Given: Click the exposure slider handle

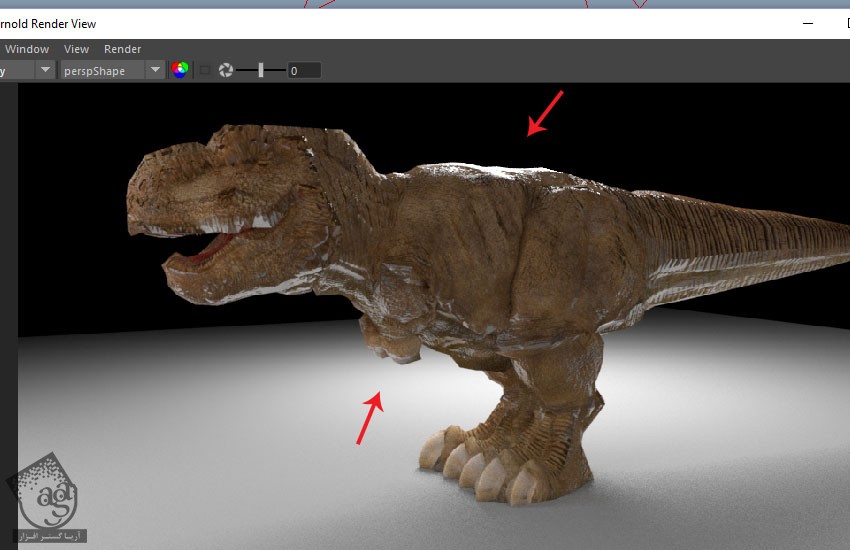Looking at the screenshot, I should click(x=261, y=70).
